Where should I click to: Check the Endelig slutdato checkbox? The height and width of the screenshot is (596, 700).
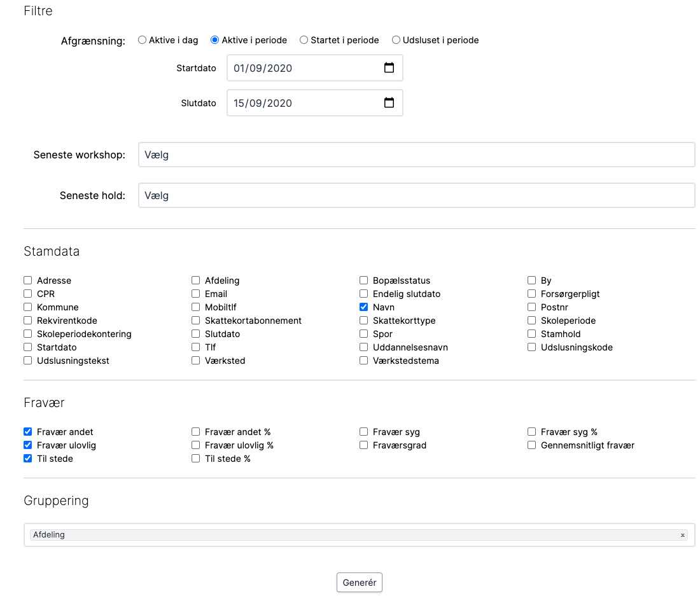pos(364,293)
